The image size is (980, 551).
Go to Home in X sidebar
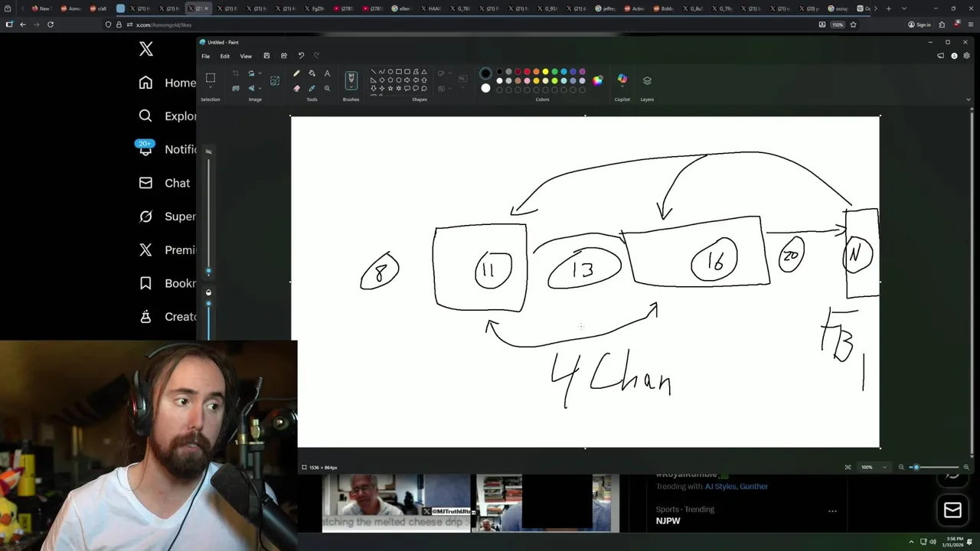click(x=167, y=83)
